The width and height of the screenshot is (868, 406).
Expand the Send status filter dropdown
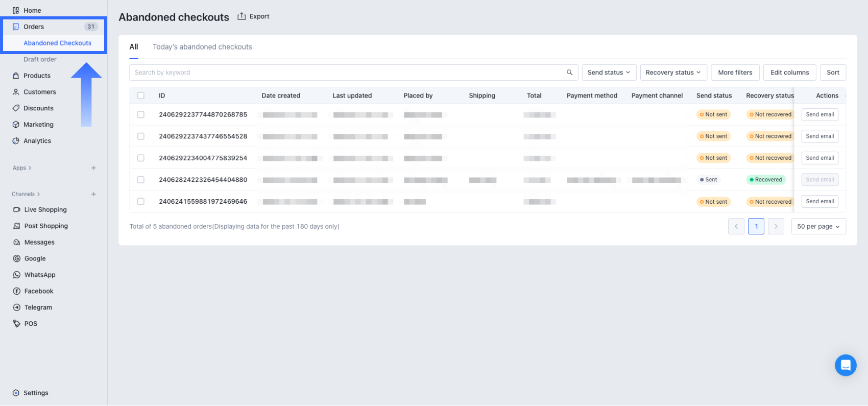608,73
